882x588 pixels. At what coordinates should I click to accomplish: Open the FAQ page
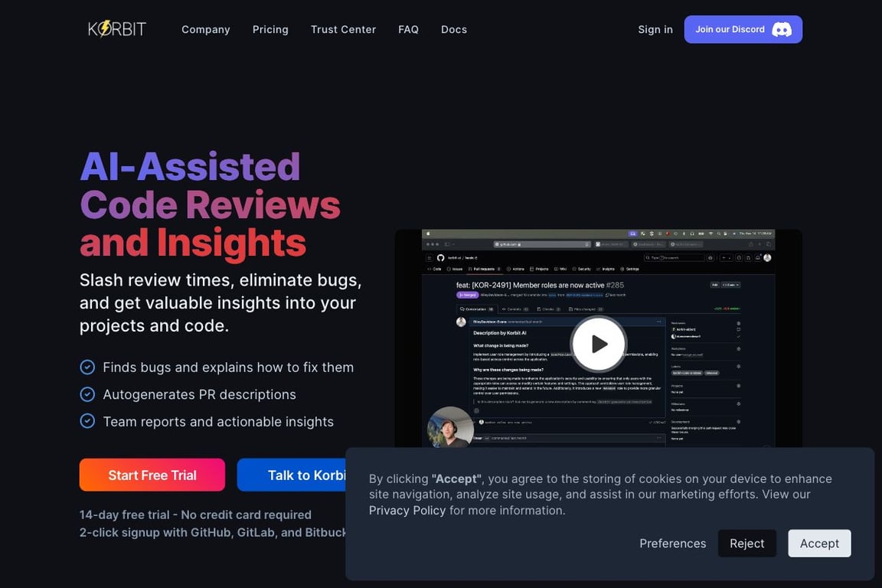click(x=408, y=29)
